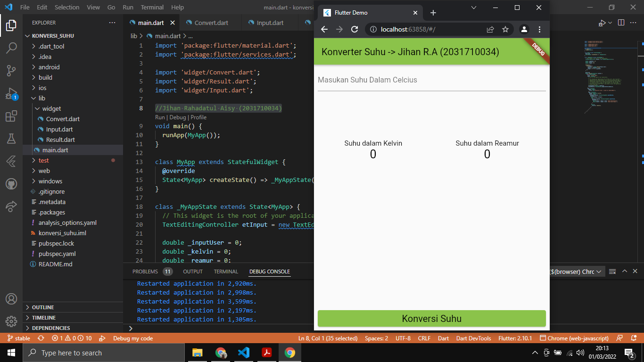Open the notifications bell in the status bar
Image resolution: width=644 pixels, height=362 pixels.
point(633,337)
